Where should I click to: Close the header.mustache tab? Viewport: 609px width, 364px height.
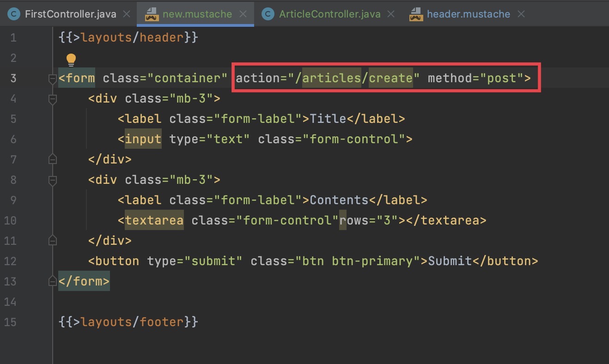521,14
